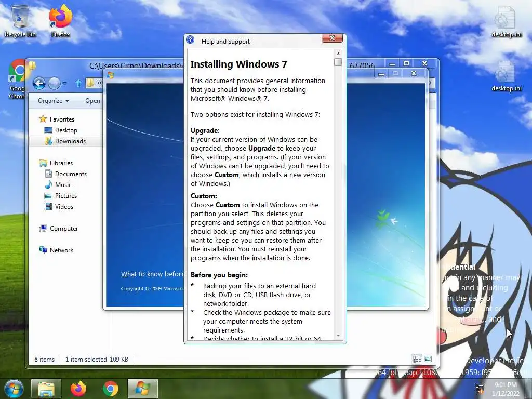Click the Help window scrollbar up arrow
The height and width of the screenshot is (399, 532).
338,54
